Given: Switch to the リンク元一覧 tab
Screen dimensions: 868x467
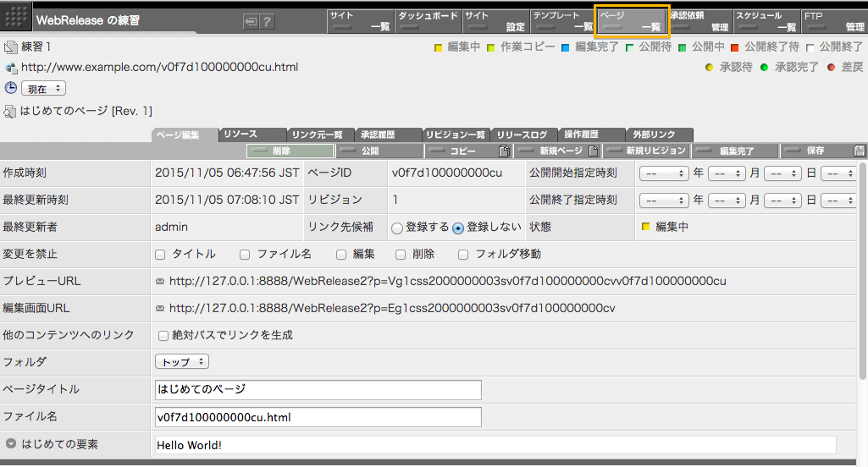Looking at the screenshot, I should pos(320,135).
